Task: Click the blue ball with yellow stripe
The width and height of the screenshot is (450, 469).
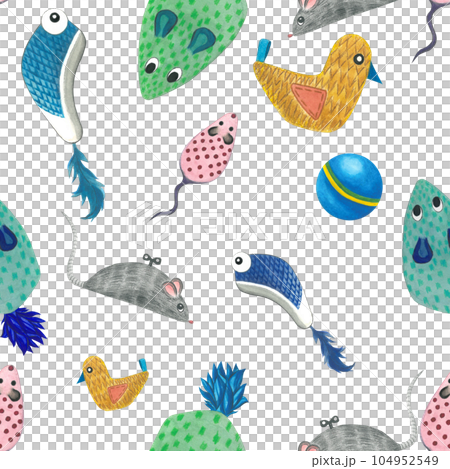Action: [x=349, y=187]
